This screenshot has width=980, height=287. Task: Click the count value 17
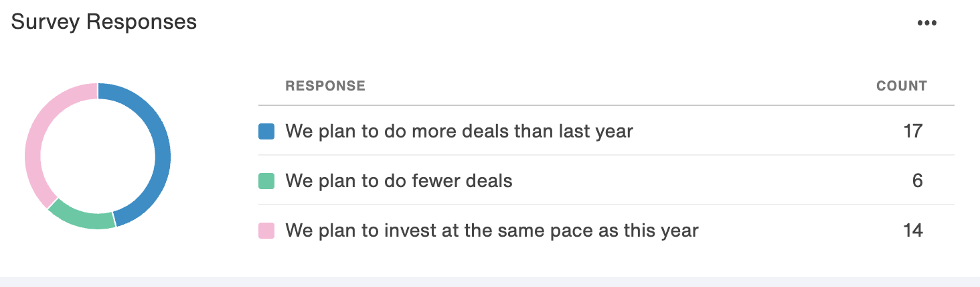pos(913,131)
